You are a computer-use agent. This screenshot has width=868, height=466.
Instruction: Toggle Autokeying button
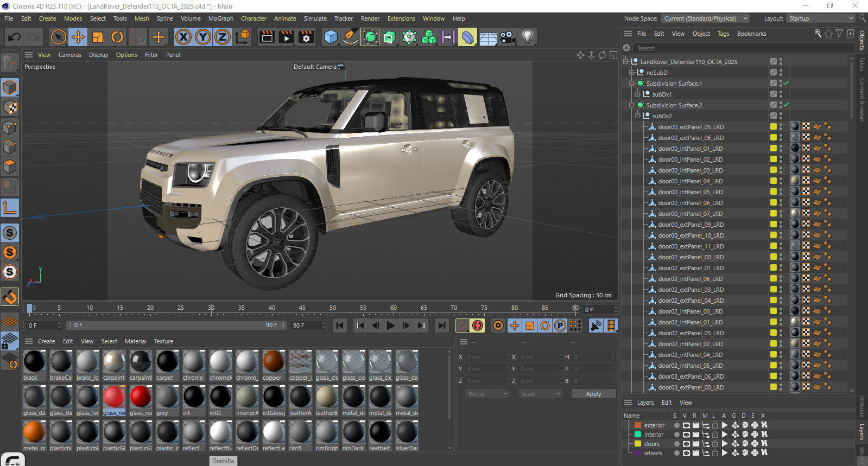[x=478, y=325]
